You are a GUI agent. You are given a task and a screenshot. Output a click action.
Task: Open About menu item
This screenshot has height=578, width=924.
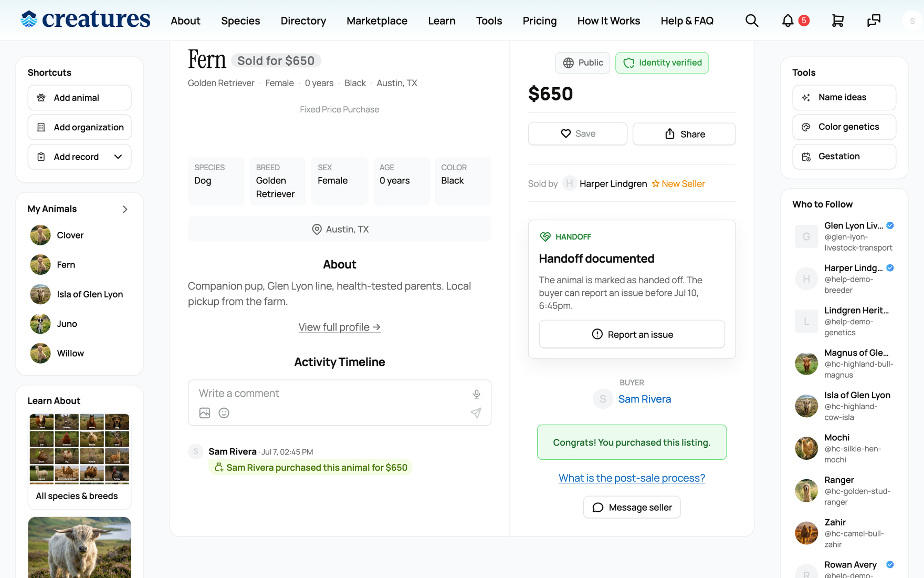pyautogui.click(x=185, y=20)
